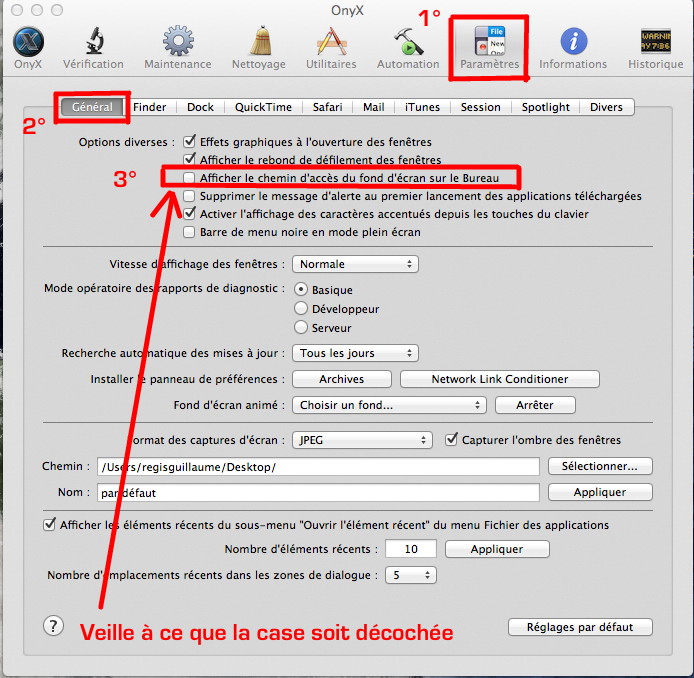Toggle Capturer l'ombre des fenêtres
Viewport: 694px width, 678px height.
click(x=451, y=439)
